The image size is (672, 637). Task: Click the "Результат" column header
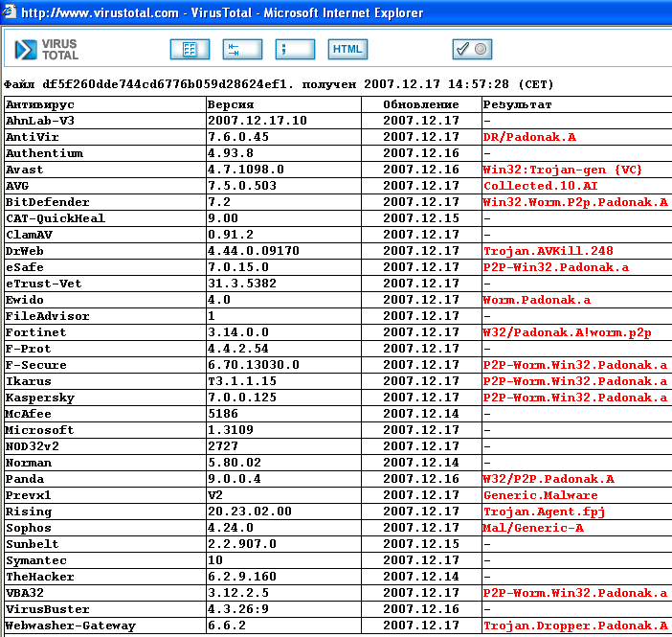[517, 104]
